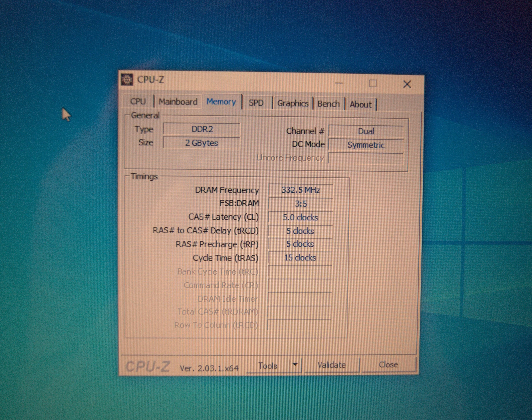532x420 pixels.
Task: Click the Close button at bottom
Action: tap(388, 364)
